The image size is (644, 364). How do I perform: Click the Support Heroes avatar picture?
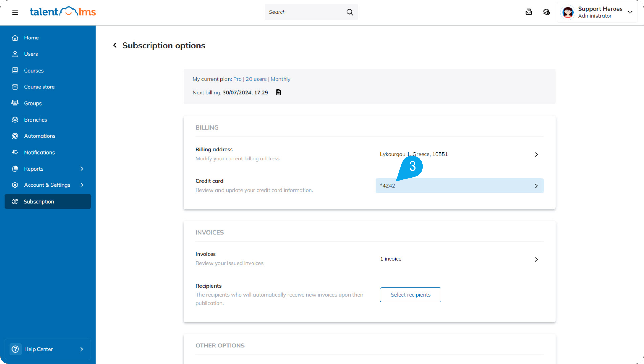coord(568,12)
